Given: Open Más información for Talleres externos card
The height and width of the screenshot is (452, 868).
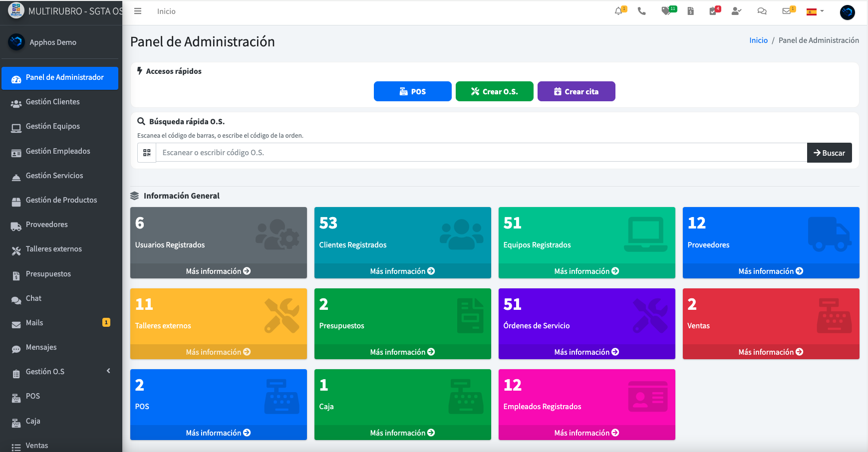Looking at the screenshot, I should coord(218,352).
